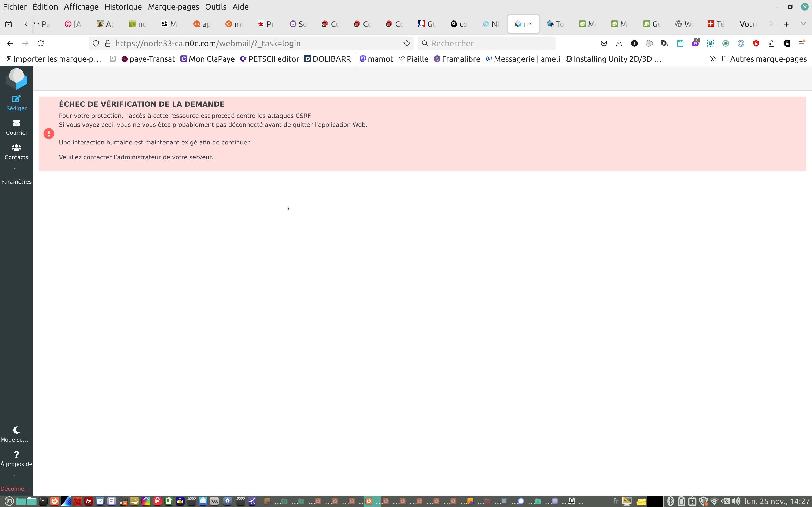812x507 pixels.
Task: Open the Paramètres settings section
Action: click(16, 181)
